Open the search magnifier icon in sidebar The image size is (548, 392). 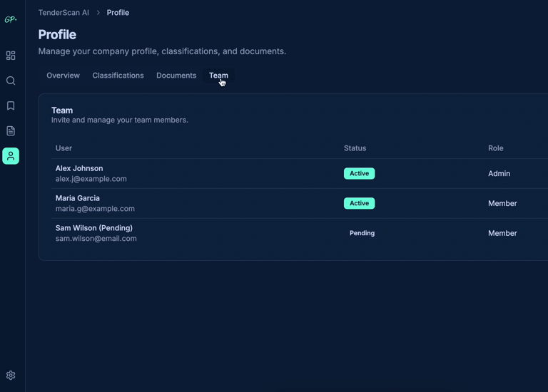[11, 81]
